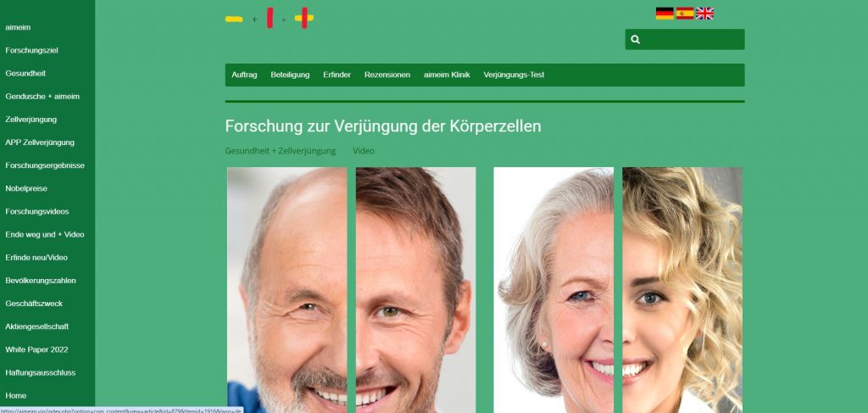868x413 pixels.
Task: Open the Verjüngungs-Test page
Action: [x=514, y=75]
